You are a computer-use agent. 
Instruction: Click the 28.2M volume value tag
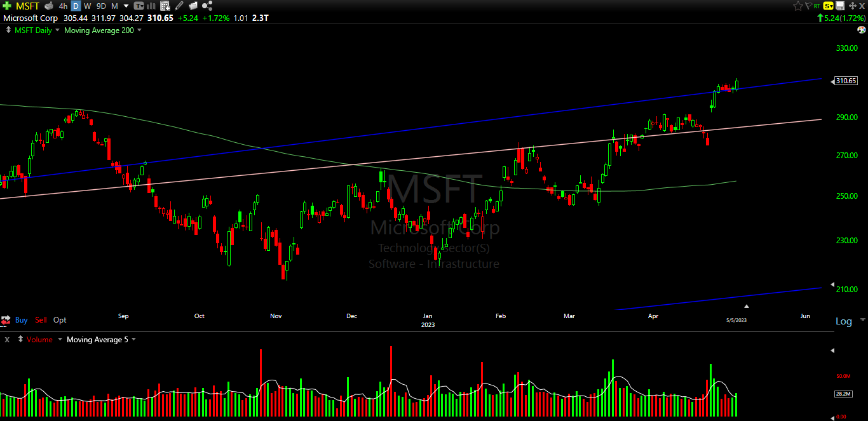[843, 394]
